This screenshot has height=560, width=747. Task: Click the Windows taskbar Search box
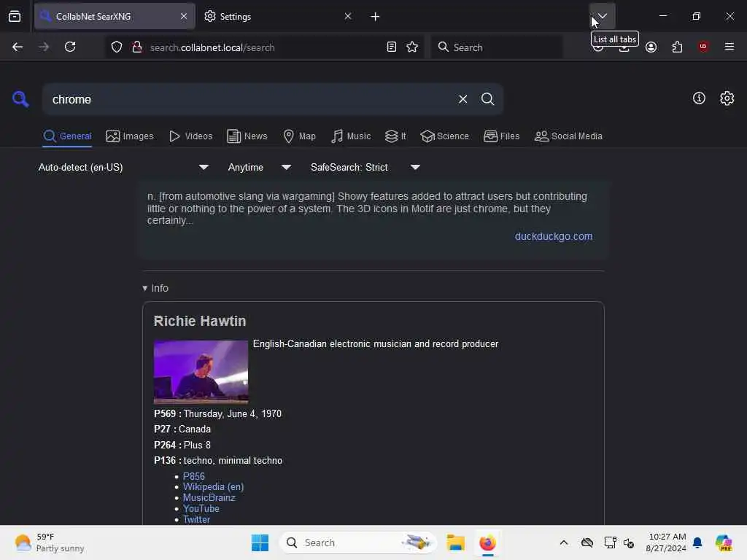point(357,542)
